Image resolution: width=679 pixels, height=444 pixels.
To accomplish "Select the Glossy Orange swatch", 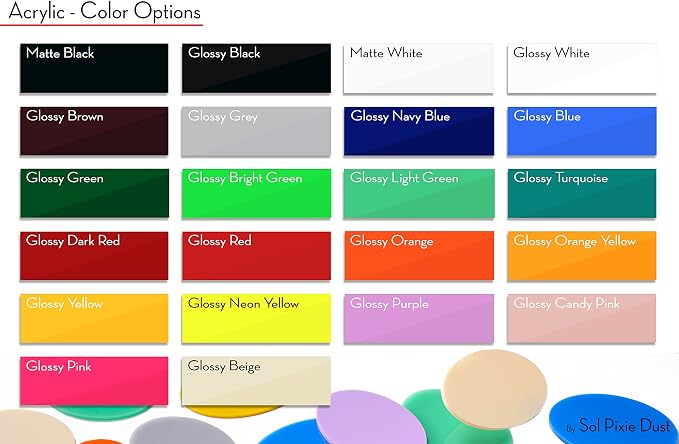I will [419, 256].
